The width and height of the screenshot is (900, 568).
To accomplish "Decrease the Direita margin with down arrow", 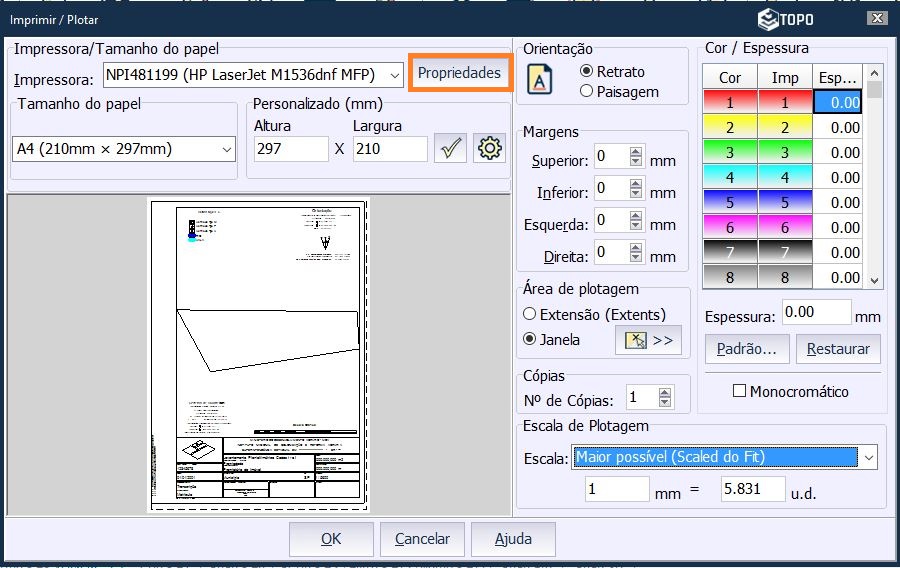I will pyautogui.click(x=636, y=259).
